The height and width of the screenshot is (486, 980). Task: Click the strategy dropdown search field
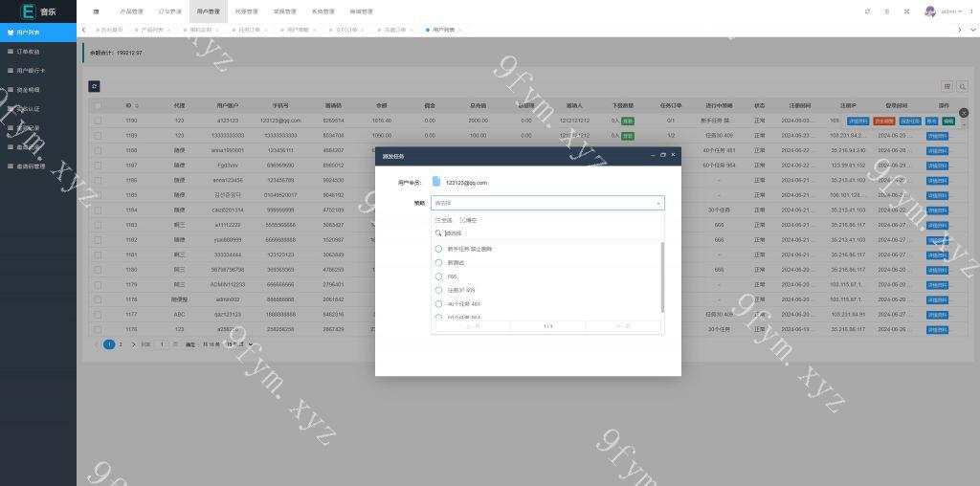pos(548,232)
